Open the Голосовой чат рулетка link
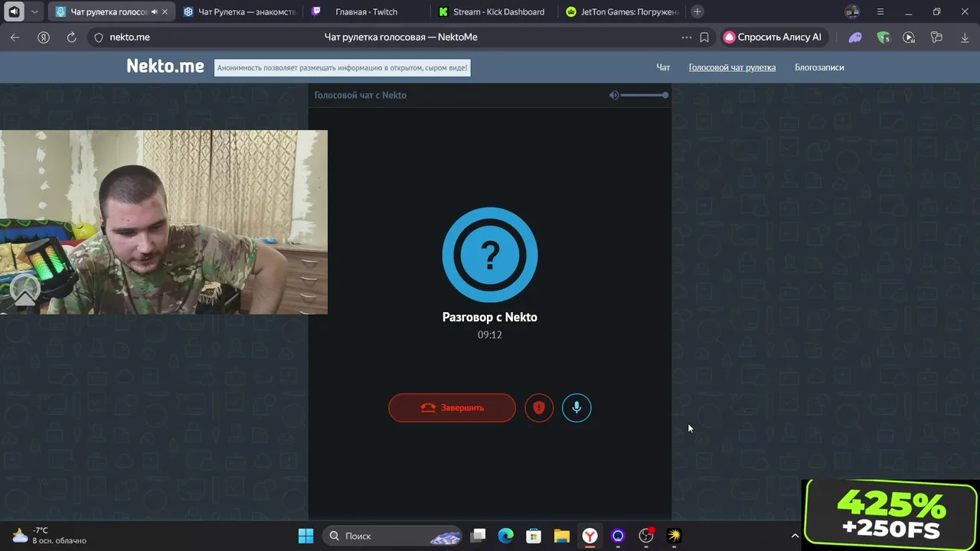Image resolution: width=980 pixels, height=551 pixels. point(732,67)
